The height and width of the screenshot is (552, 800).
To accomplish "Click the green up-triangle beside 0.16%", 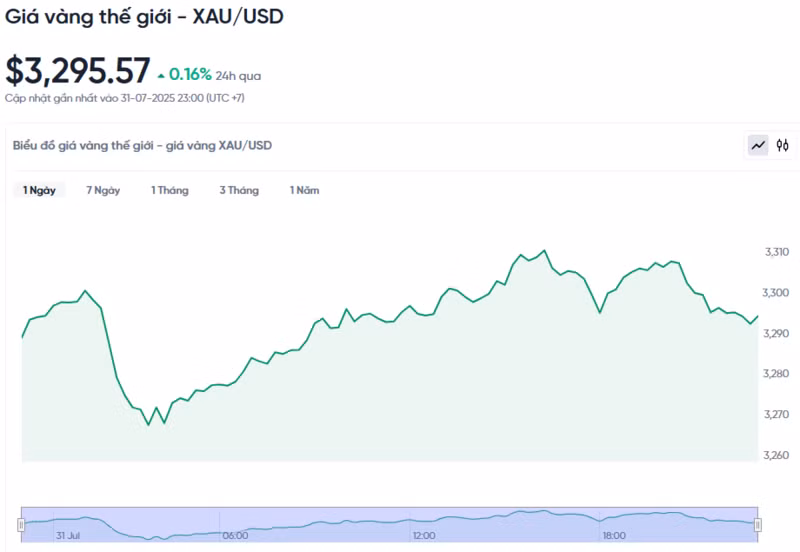I will (x=161, y=75).
